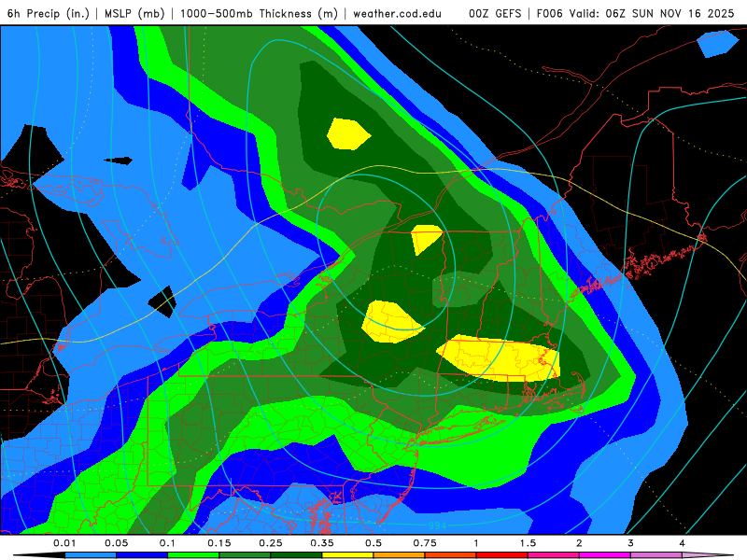Click the '2' colorbar label
The image size is (747, 560).
pos(579,543)
